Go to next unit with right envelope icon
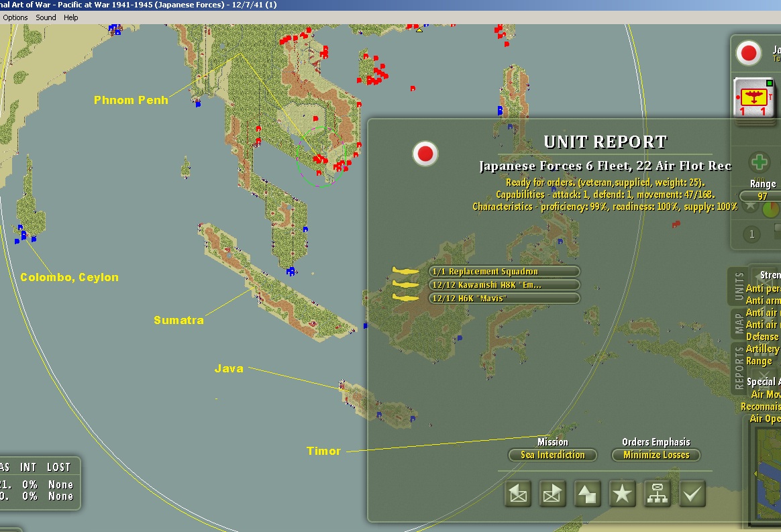The height and width of the screenshot is (532, 781). point(552,494)
